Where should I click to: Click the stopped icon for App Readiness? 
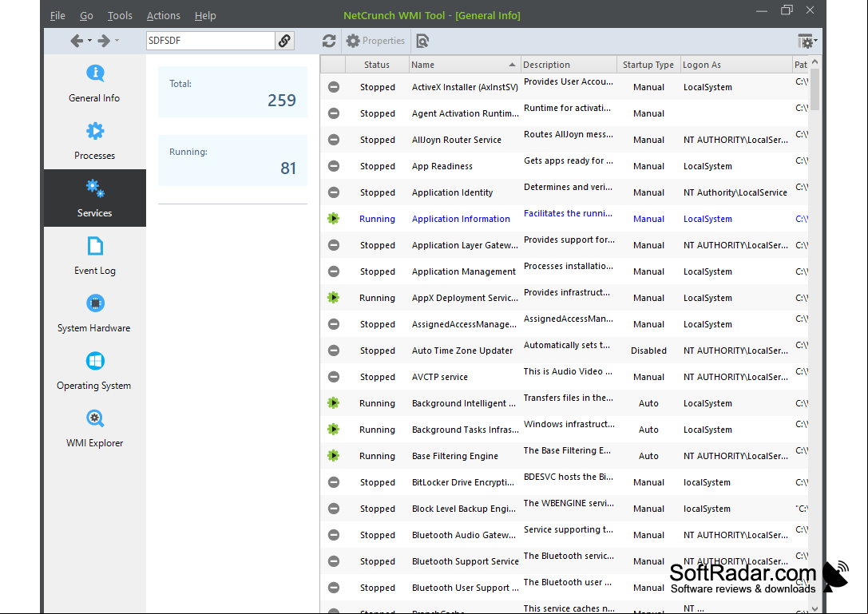(333, 166)
